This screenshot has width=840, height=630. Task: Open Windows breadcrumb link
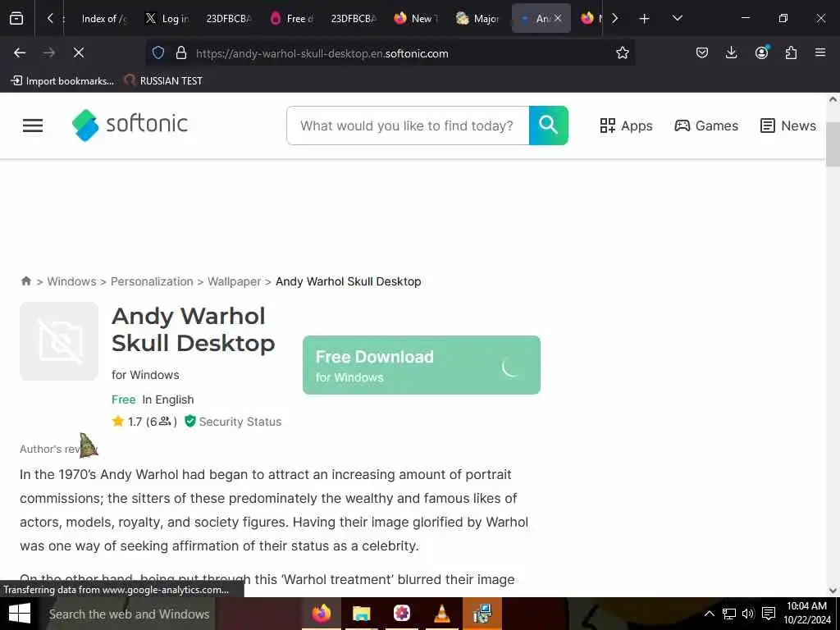click(x=72, y=281)
